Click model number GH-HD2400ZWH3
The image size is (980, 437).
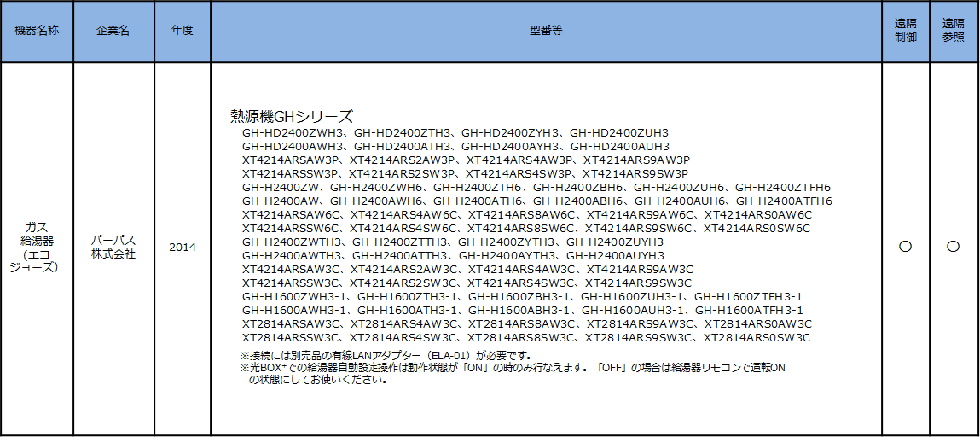293,132
